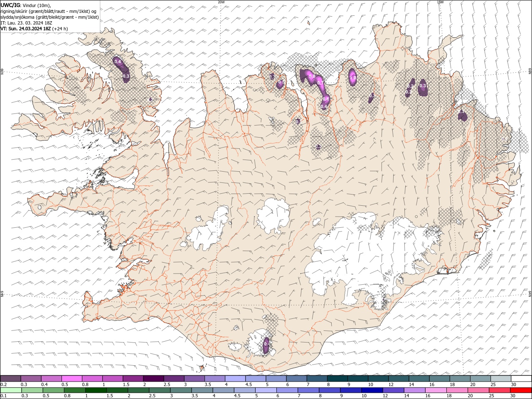This screenshot has width=532, height=399.
Task: Click the '15W' longitude label at top
Action: tap(440, 2)
